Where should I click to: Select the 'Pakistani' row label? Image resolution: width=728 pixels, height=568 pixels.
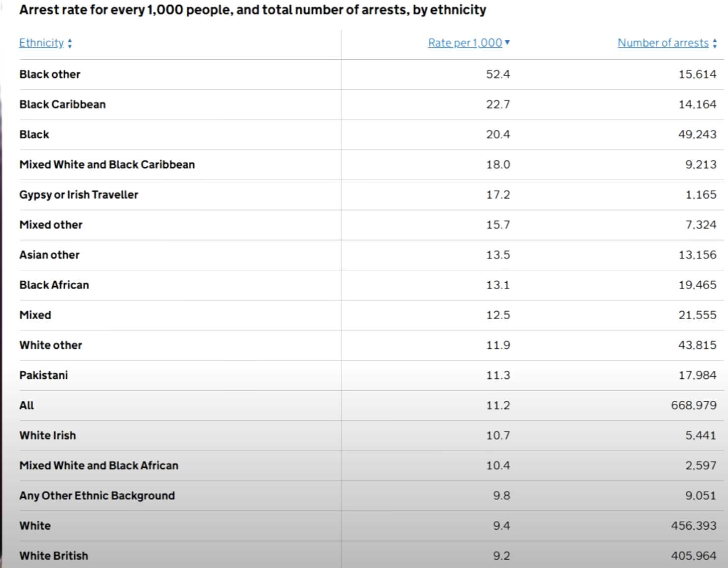(x=44, y=375)
